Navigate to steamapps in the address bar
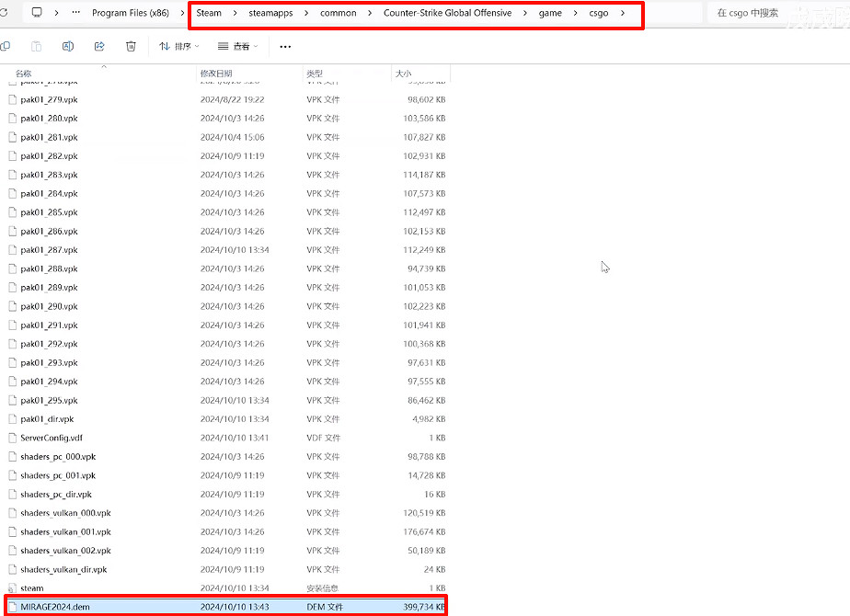The height and width of the screenshot is (616, 850). pos(270,13)
